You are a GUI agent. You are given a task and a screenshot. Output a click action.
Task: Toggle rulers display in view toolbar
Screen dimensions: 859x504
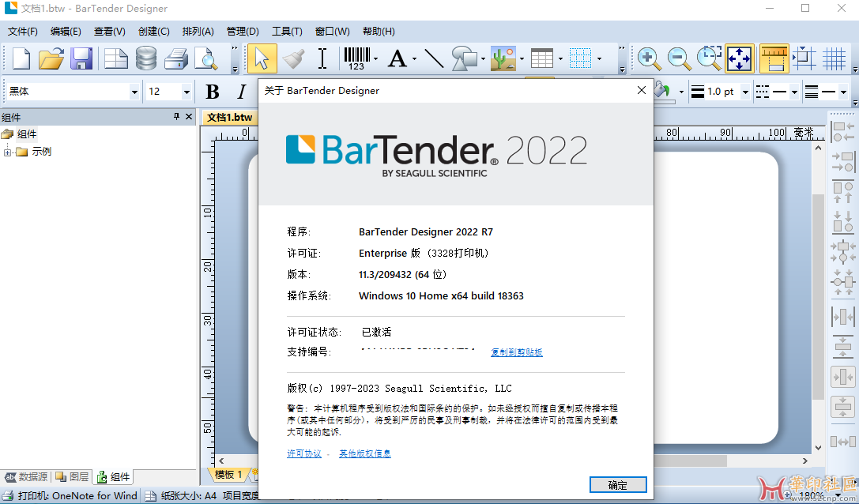tap(774, 58)
